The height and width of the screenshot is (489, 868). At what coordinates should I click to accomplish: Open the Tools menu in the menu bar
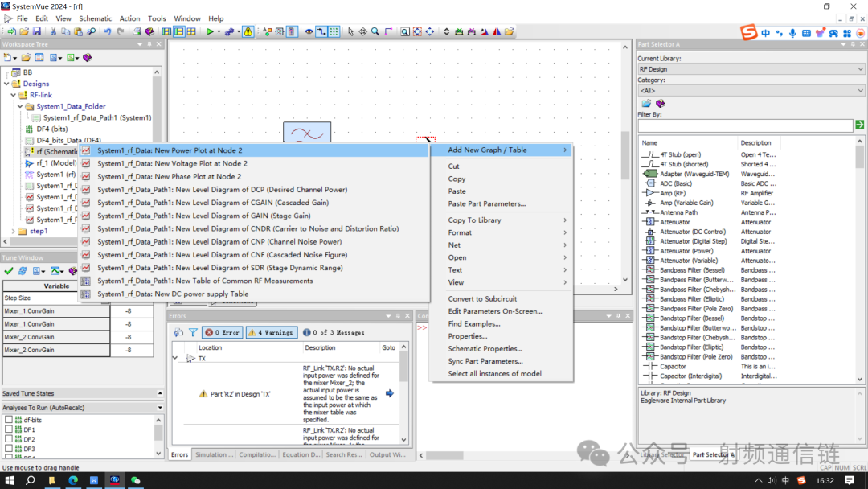pos(157,18)
